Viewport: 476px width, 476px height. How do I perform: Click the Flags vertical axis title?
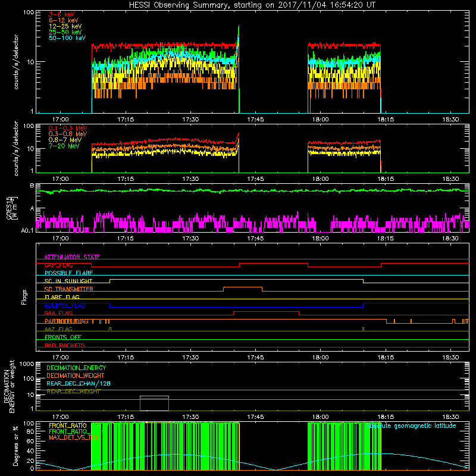(x=24, y=297)
